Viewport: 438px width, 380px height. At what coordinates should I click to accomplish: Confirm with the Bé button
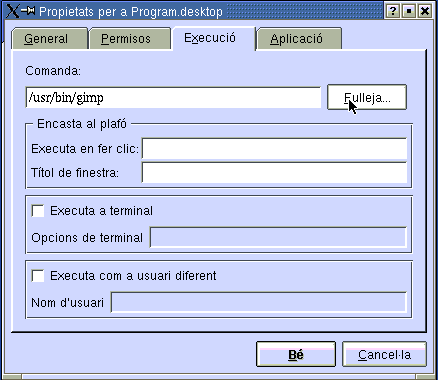[x=296, y=354]
